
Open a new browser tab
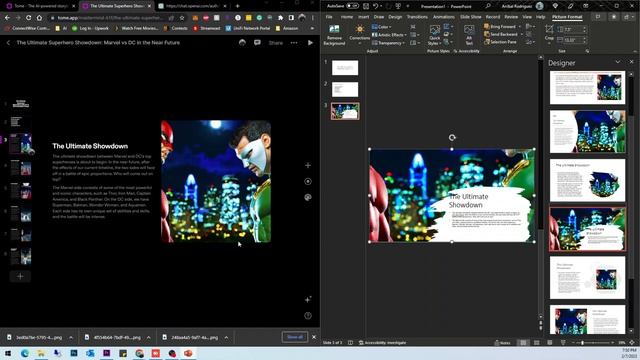click(x=238, y=6)
